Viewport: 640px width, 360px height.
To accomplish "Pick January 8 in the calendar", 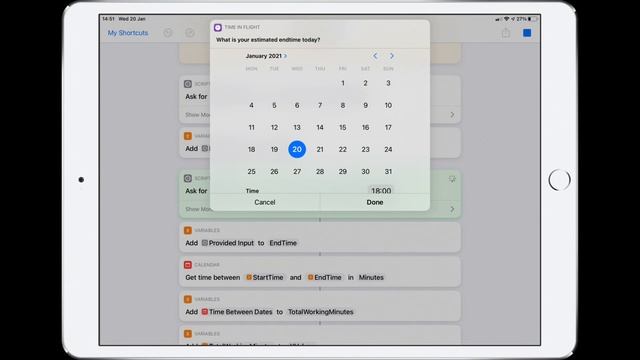I will pyautogui.click(x=343, y=105).
